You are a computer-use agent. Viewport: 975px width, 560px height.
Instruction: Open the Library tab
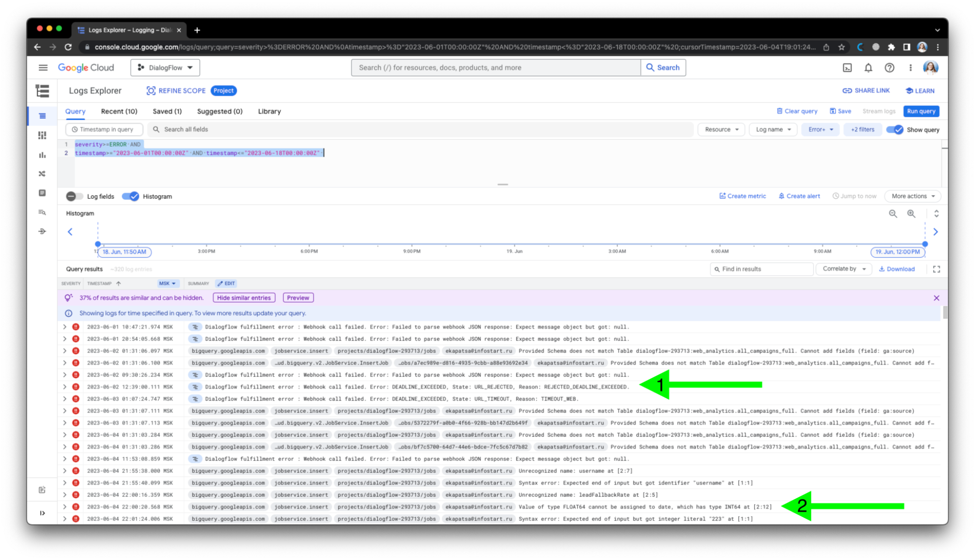(x=269, y=112)
